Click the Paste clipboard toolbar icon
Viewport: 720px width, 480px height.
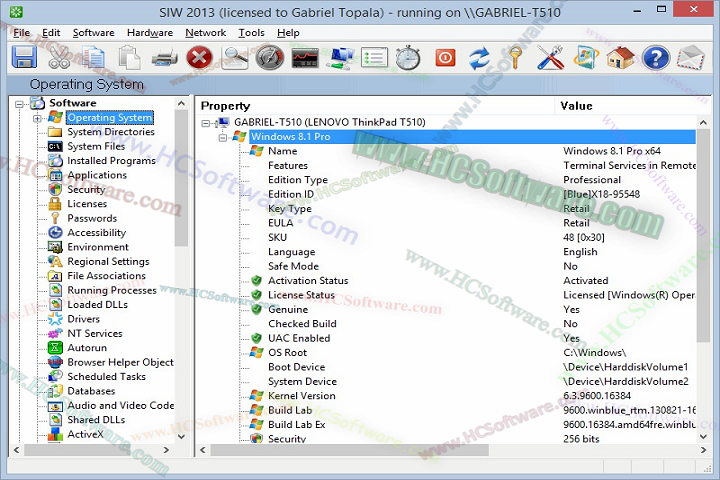coord(129,58)
